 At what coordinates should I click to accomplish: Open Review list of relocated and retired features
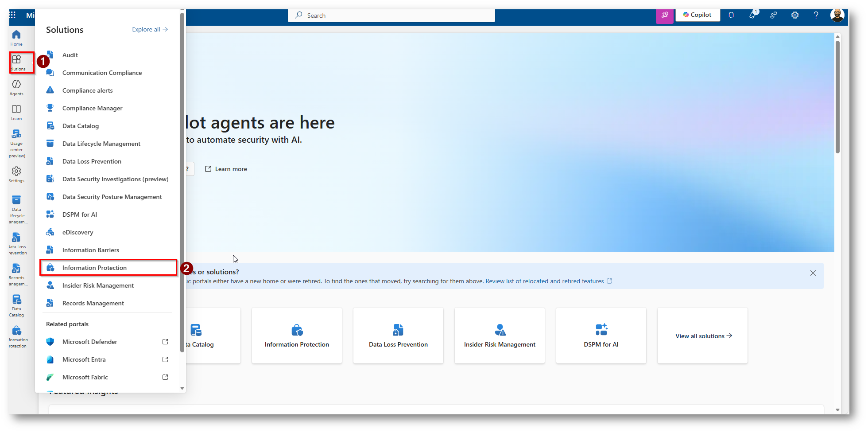pyautogui.click(x=549, y=281)
